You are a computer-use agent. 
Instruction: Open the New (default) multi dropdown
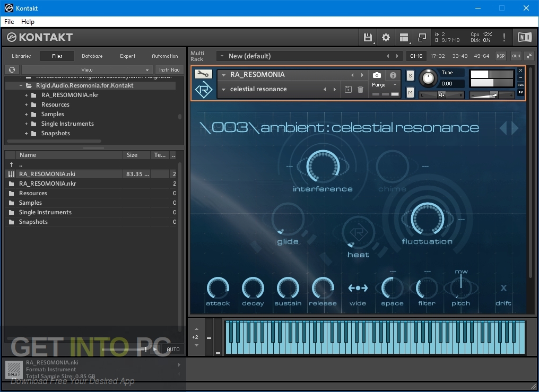point(222,56)
